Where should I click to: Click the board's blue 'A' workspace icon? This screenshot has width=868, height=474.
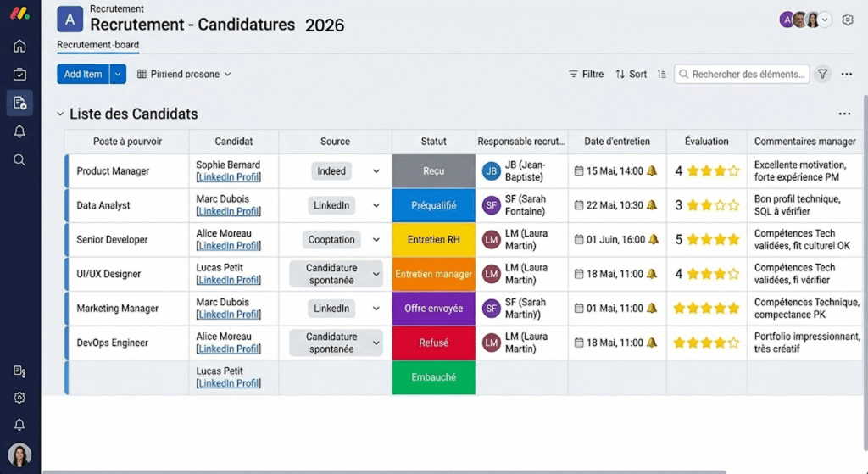pos(70,20)
